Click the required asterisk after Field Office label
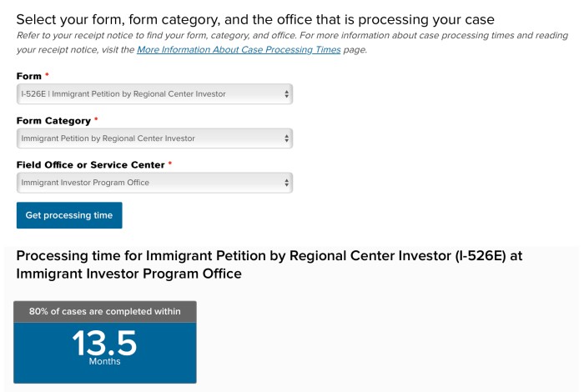 point(170,164)
